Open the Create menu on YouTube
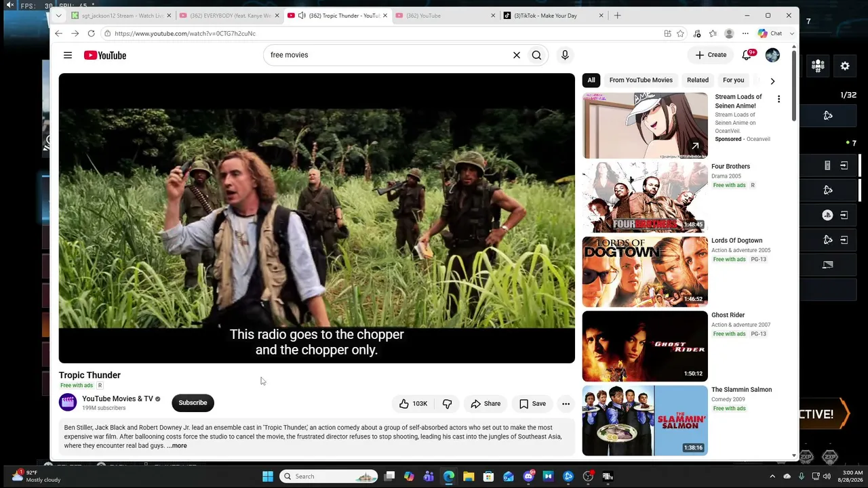This screenshot has width=868, height=488. pos(711,55)
